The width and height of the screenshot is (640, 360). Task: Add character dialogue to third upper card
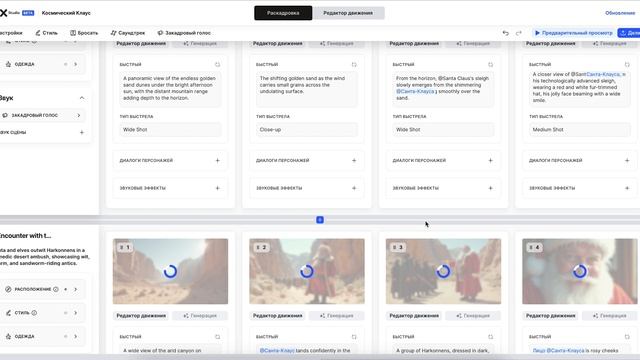pos(490,160)
